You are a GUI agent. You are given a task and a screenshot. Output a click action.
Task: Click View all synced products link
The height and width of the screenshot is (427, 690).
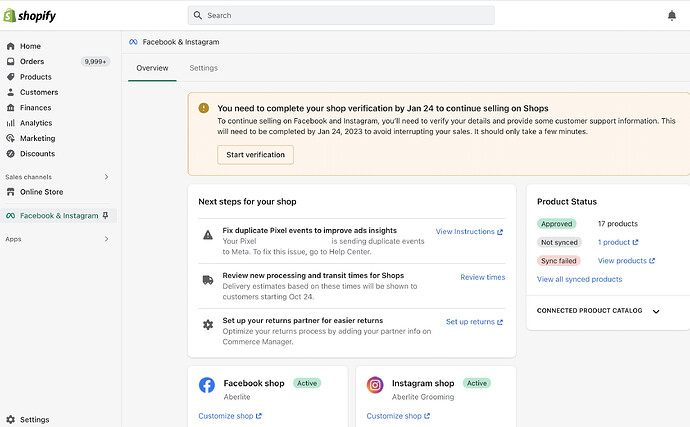pos(580,279)
